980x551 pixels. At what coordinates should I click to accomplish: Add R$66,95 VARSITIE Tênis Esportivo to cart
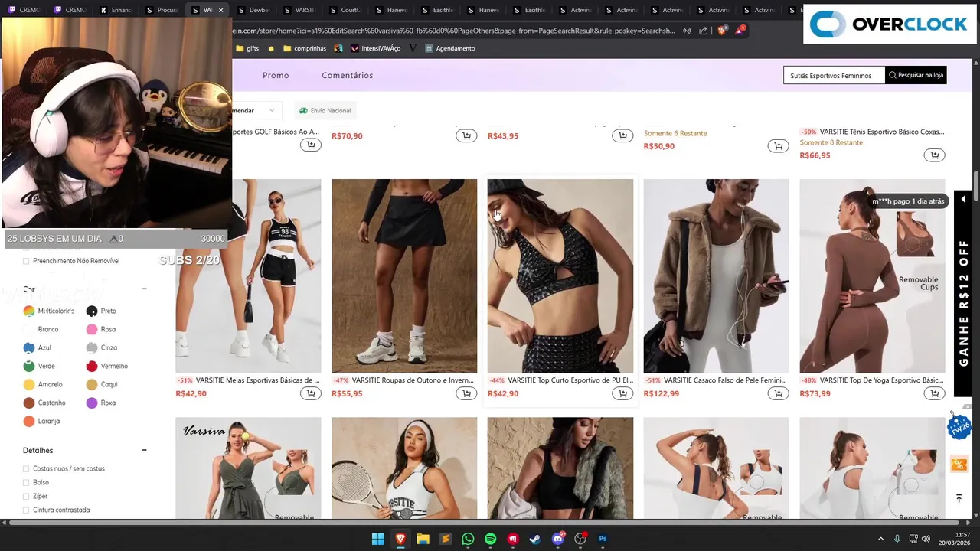[x=934, y=155]
